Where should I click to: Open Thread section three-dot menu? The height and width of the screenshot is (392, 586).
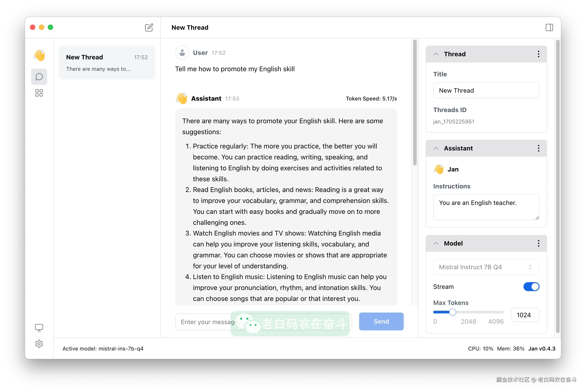538,54
